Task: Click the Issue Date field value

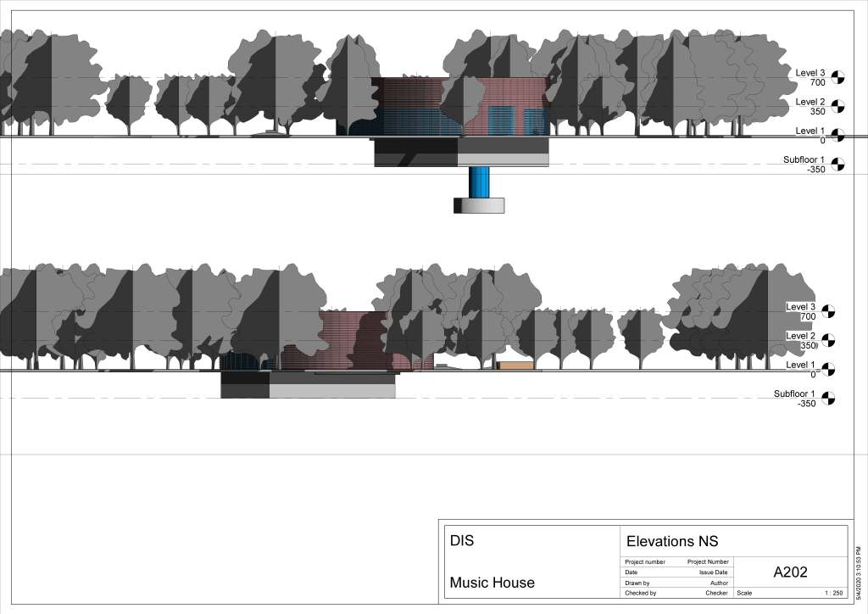Action: 709,572
